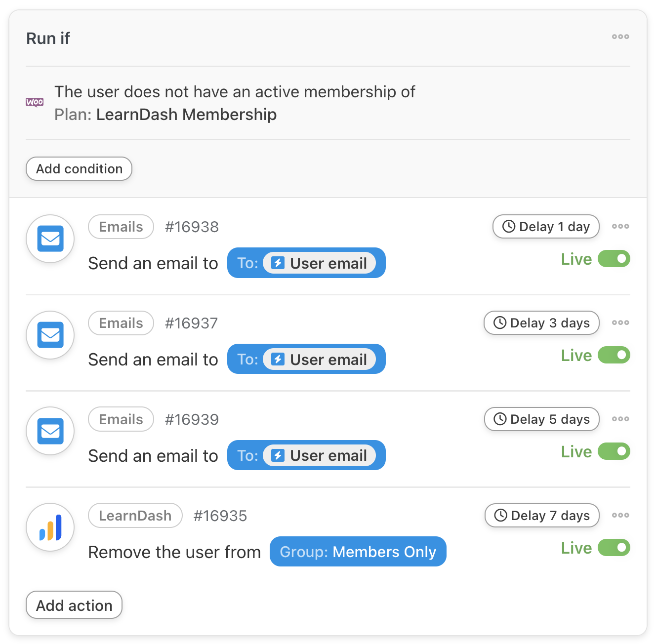Edit the Delay 7 days setting
The image size is (656, 644).
tap(542, 516)
